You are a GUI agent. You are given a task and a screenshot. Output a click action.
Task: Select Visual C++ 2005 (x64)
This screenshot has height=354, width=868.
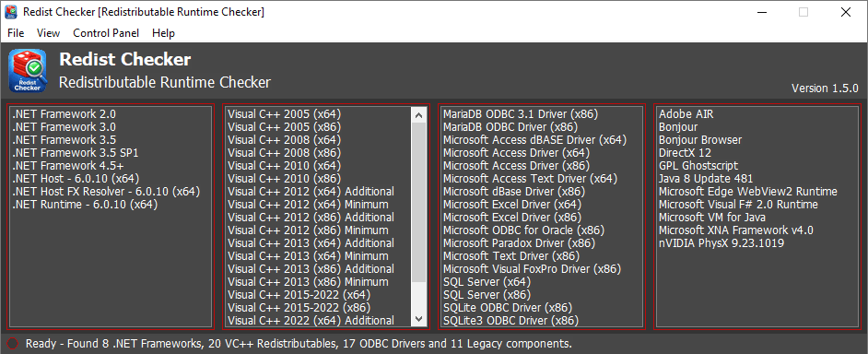coord(284,114)
